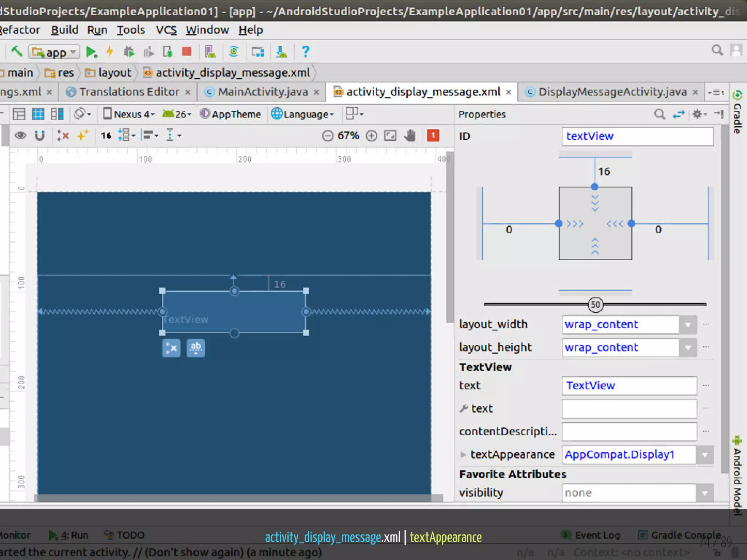Toggle the show constraints eye icon
The width and height of the screenshot is (747, 560).
(x=20, y=136)
